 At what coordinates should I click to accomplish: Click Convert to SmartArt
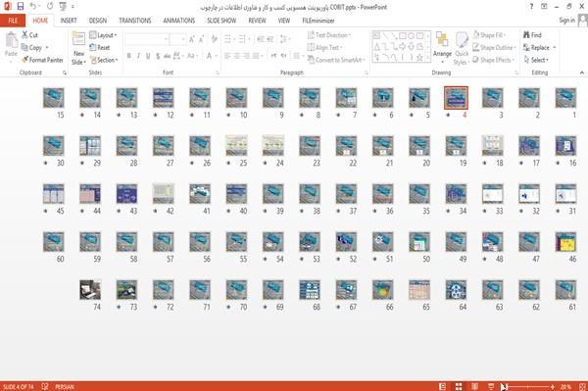pyautogui.click(x=336, y=60)
